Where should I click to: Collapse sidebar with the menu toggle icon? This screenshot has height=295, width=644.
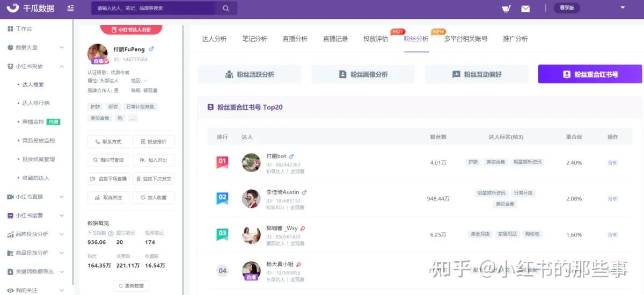click(71, 9)
